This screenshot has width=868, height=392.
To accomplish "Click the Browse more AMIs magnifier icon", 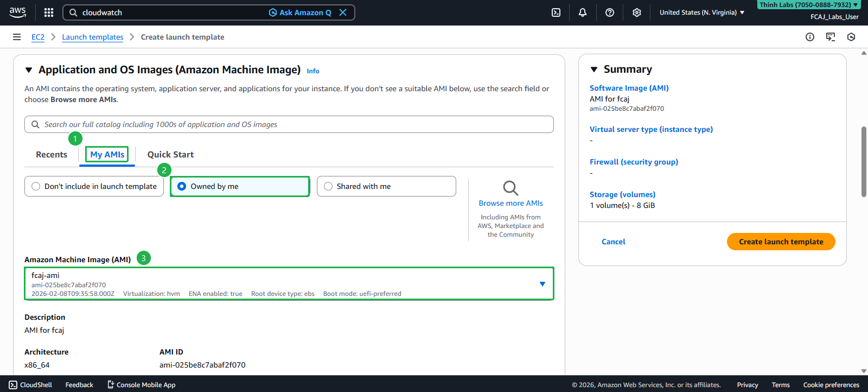I will (x=510, y=188).
